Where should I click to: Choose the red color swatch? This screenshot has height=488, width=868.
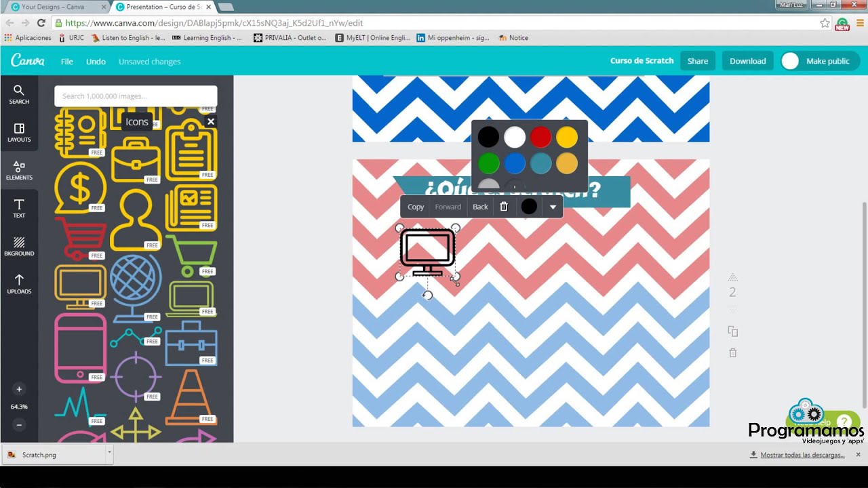coord(540,138)
